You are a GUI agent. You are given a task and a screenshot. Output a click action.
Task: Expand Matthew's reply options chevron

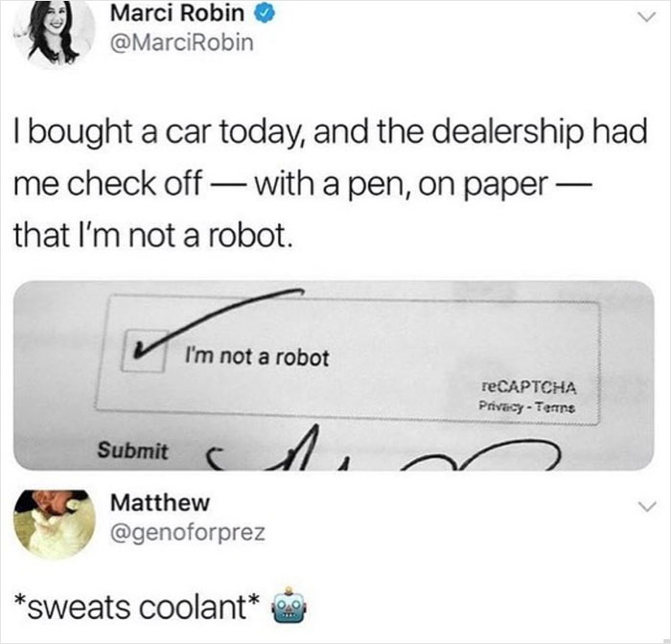(647, 507)
